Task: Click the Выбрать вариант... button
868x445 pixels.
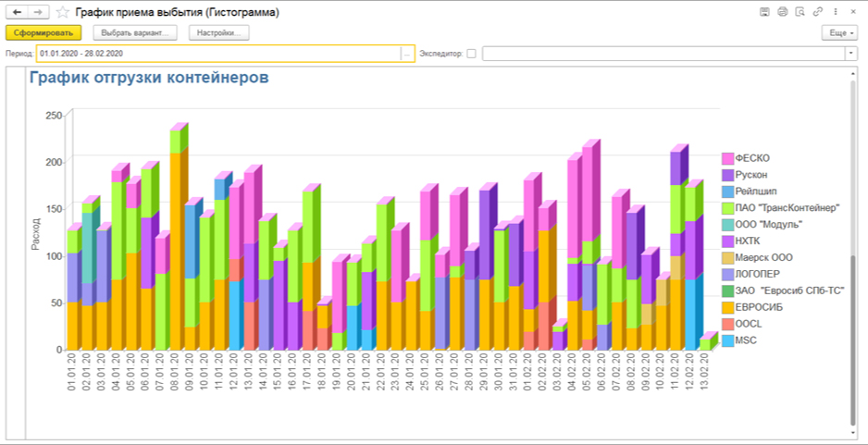Action: [x=136, y=32]
